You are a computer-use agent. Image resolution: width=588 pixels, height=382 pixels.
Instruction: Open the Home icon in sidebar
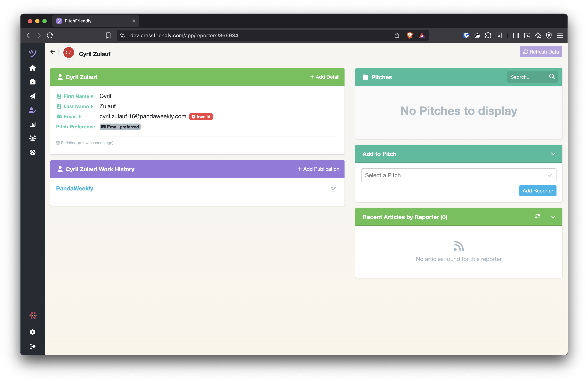click(32, 68)
